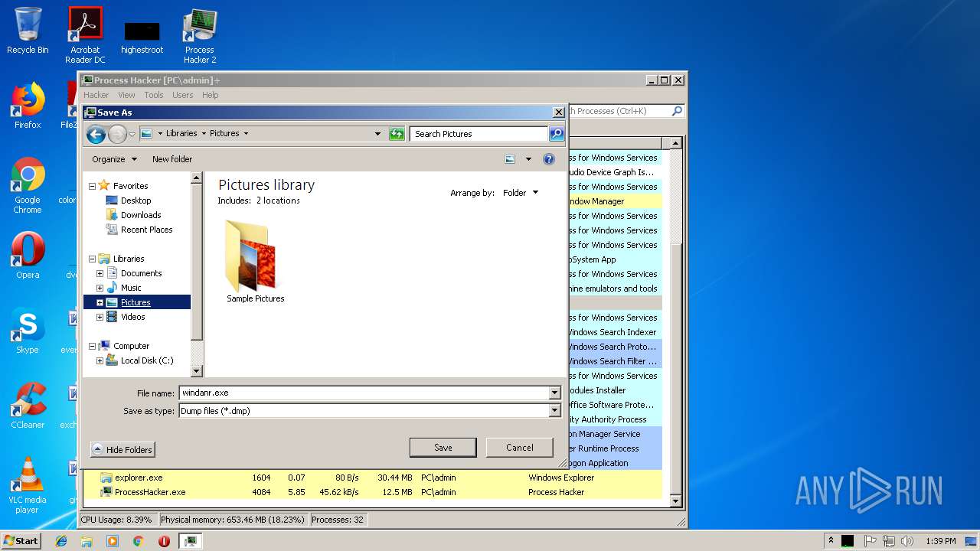The height and width of the screenshot is (551, 980).
Task: Open Opera desktop shortcut
Action: pos(28,256)
